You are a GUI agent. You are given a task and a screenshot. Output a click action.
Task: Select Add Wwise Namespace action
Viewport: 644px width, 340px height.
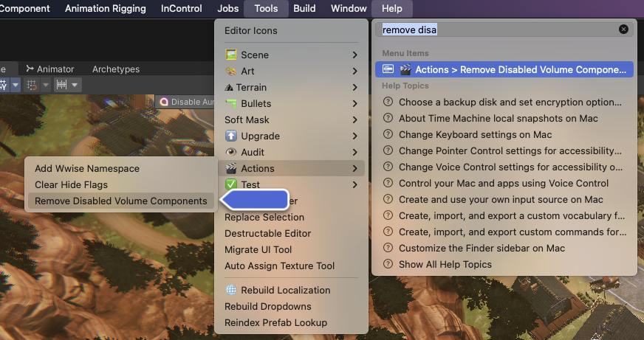(121, 169)
